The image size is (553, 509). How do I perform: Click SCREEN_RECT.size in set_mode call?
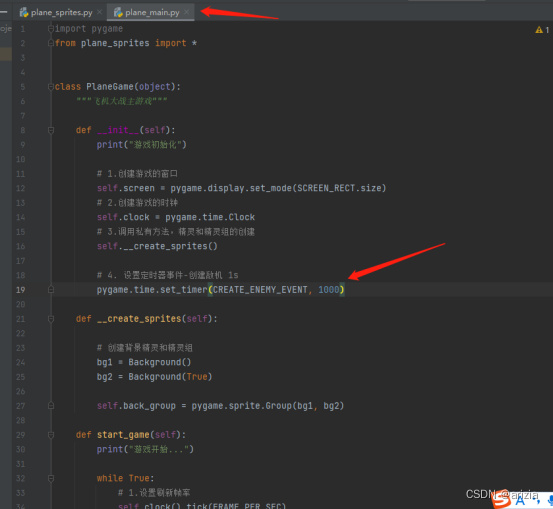(339, 188)
